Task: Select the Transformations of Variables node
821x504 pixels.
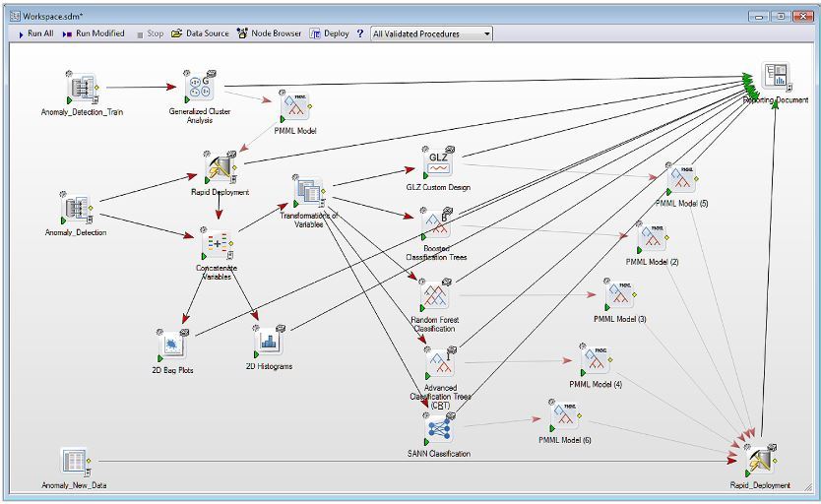Action: [x=309, y=192]
